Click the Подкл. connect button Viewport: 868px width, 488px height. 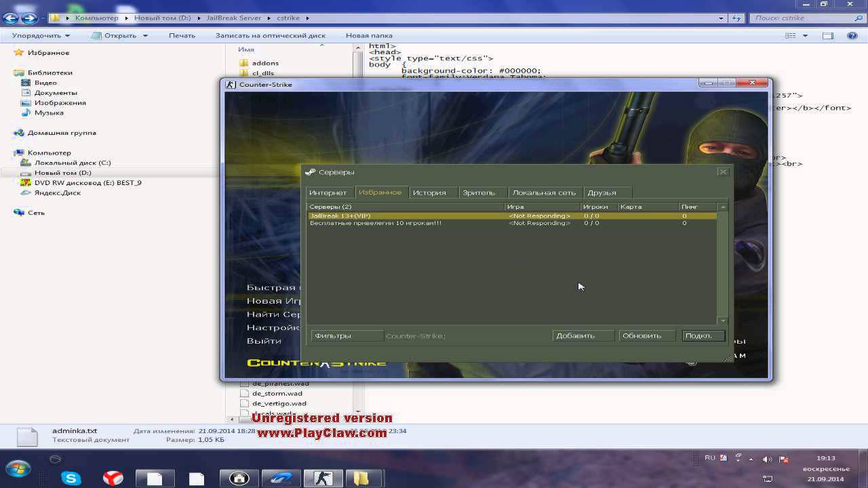coord(703,335)
